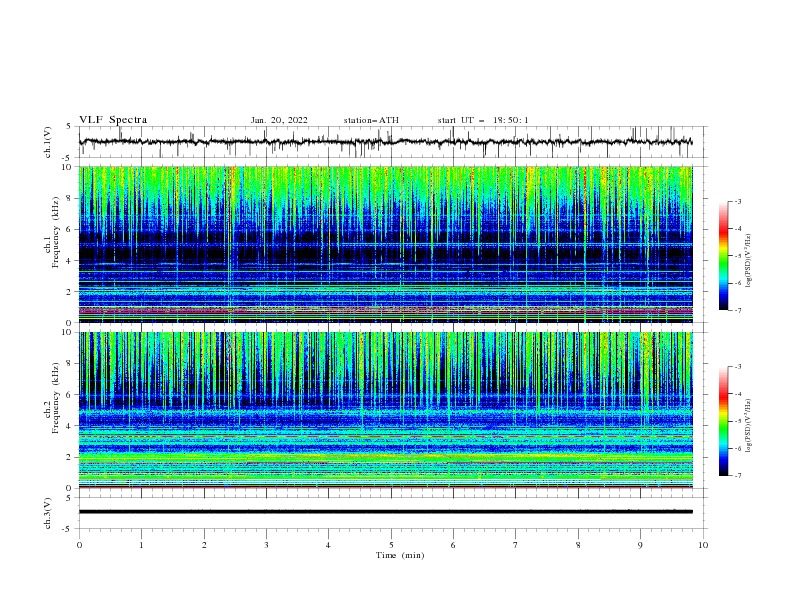The image size is (792, 612).
Task: Click the ch.3 flat voltage trace
Action: tap(385, 512)
